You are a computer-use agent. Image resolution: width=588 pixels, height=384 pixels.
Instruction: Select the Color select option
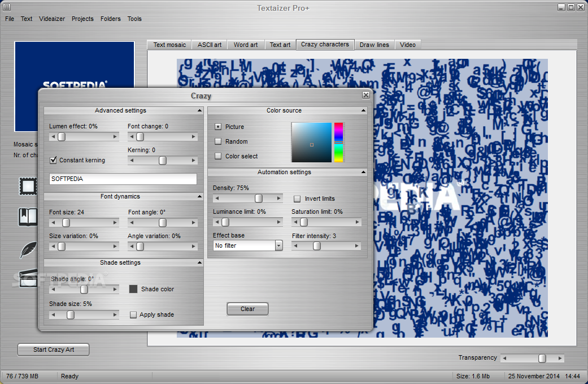click(x=218, y=156)
